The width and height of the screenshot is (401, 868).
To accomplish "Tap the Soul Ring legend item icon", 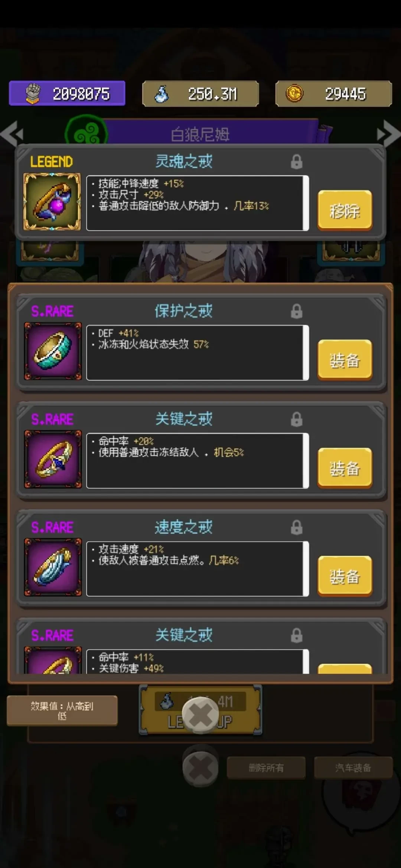I will [52, 201].
